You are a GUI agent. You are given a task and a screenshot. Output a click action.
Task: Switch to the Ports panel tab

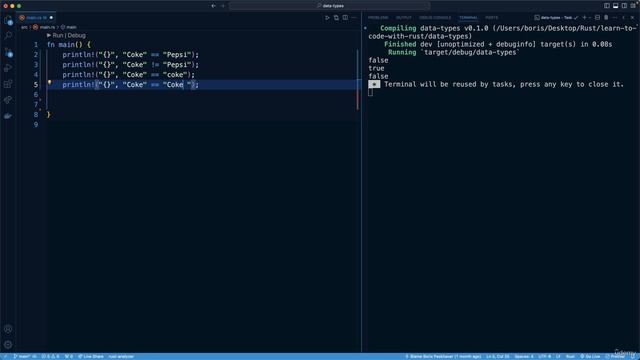click(x=491, y=18)
